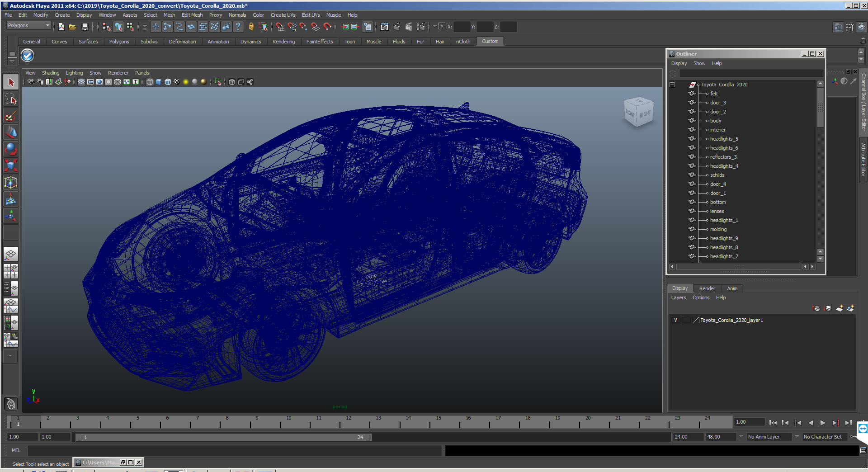Open the Edit Mesh menu
Screen dimensions: 868x472
click(192, 15)
